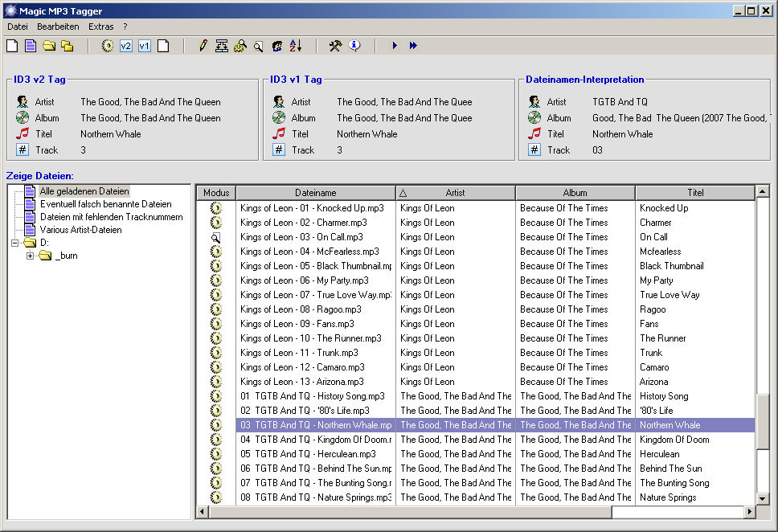Select file 'Kings of Leon - 05 - Black Thumbnail'
Image resolution: width=778 pixels, height=532 pixels.
[316, 266]
